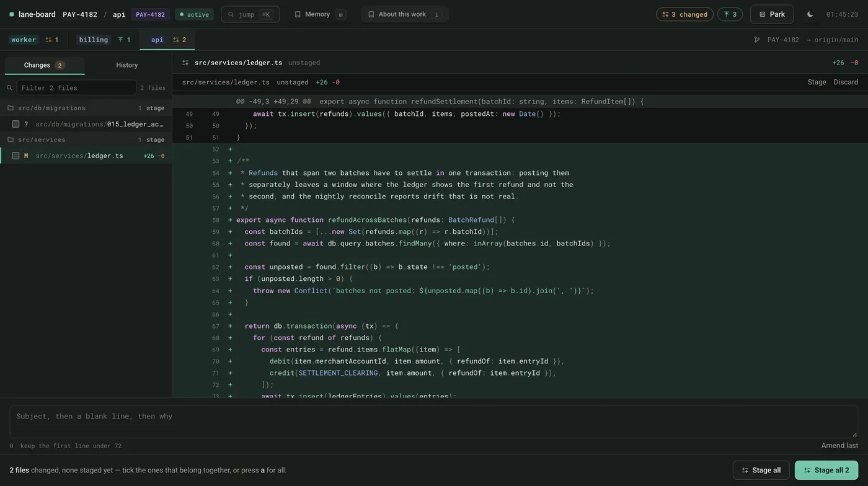Screen dimensions: 868x486
Task: Select src/services/ledger.ts in the file list
Action: (86, 156)
